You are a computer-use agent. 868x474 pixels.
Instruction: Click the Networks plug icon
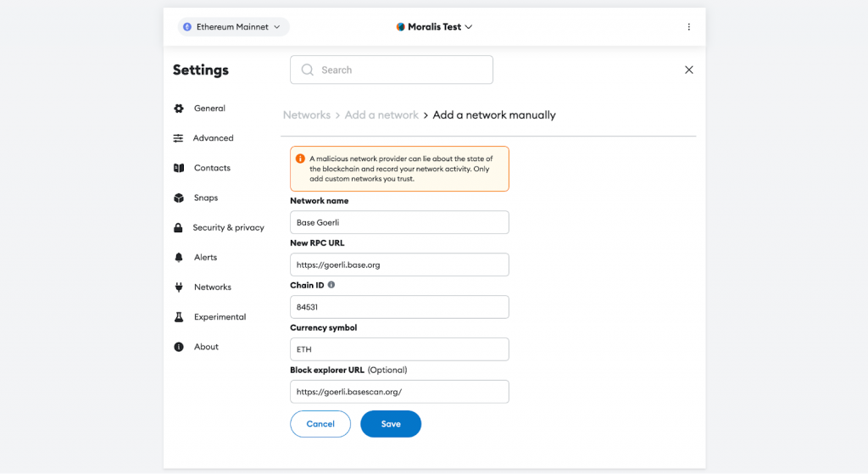[x=179, y=287]
